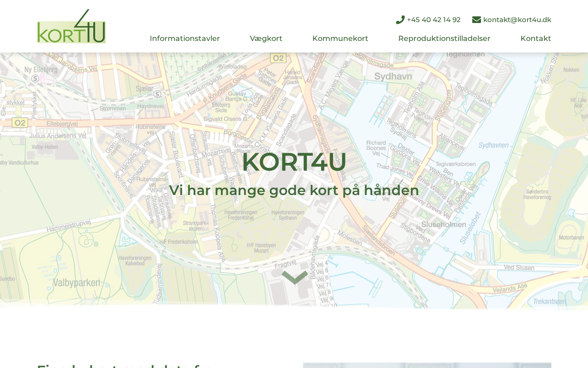Go to the Kommunekort page

click(x=340, y=39)
